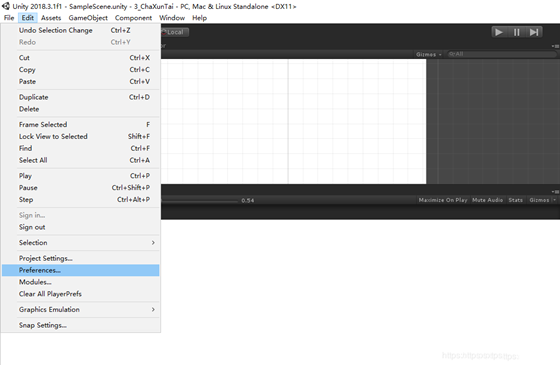Open the Game panel options menu icon
Image resolution: width=560 pixels, height=365 pixels.
555,192
